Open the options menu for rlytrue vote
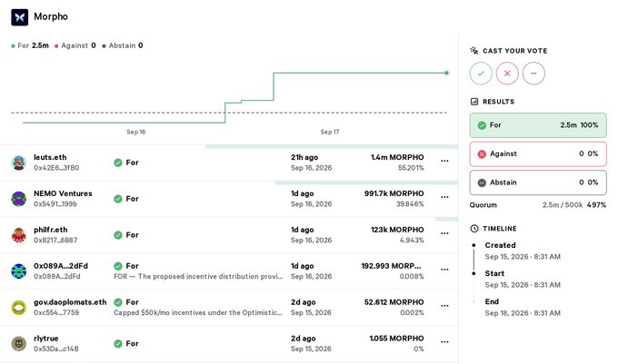The height and width of the screenshot is (364, 618). (x=444, y=342)
